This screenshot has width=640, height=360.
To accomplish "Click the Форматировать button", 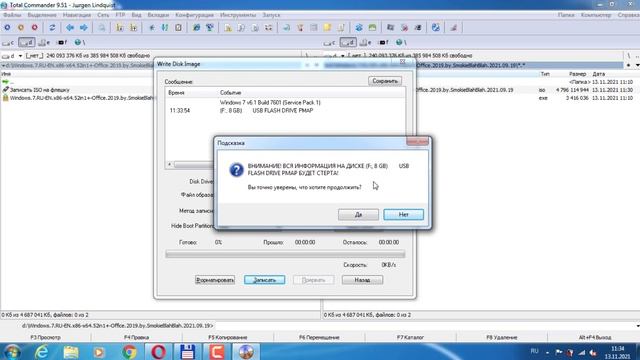I will 215,280.
